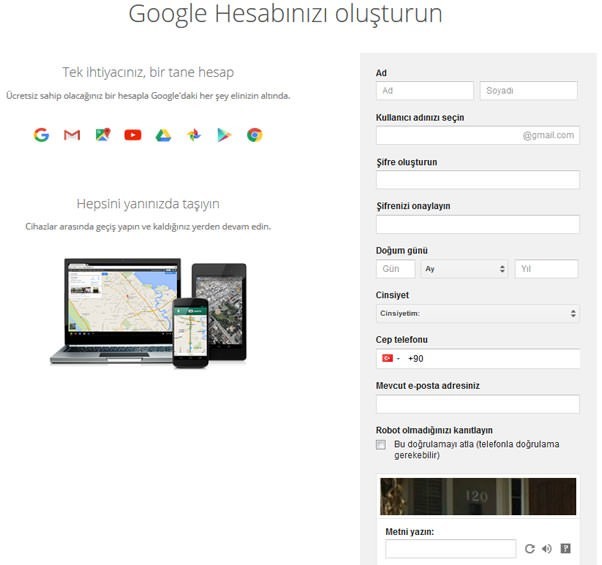The width and height of the screenshot is (602, 565).
Task: Click 'Robot olmadığınızı kanıtlayın' label
Action: tap(434, 430)
